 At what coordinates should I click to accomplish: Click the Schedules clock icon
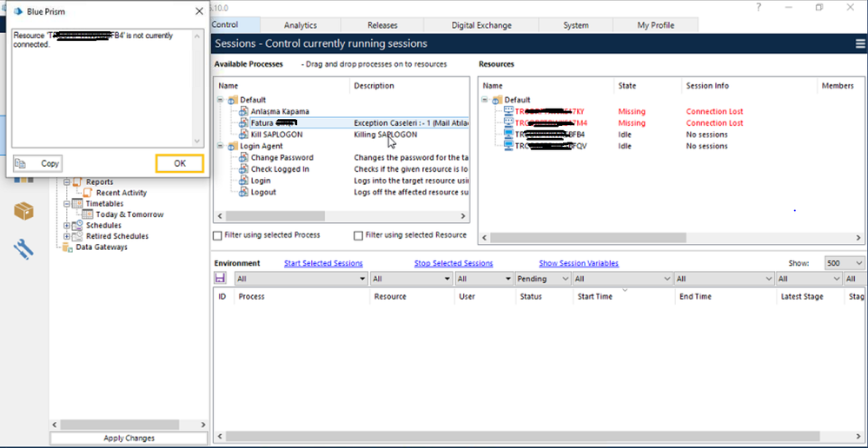(x=77, y=225)
